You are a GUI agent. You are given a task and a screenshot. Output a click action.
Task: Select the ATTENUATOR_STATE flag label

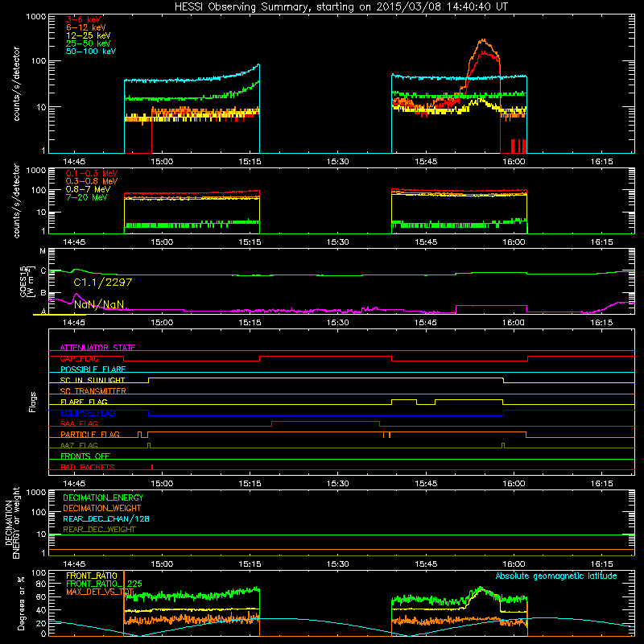click(x=97, y=348)
